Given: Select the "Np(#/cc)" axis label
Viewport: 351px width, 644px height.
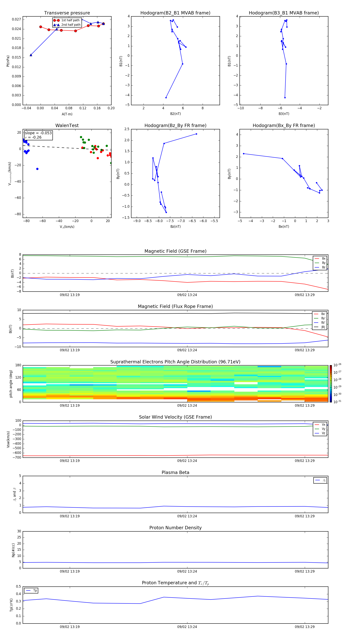Looking at the screenshot, I should [13, 550].
